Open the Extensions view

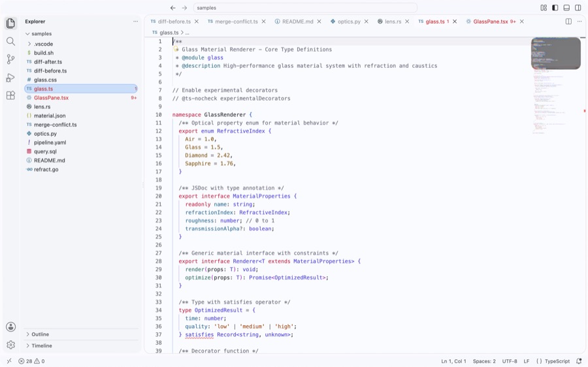pyautogui.click(x=10, y=95)
